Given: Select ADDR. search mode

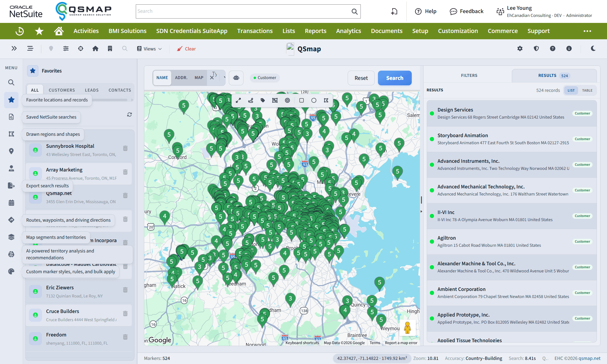Looking at the screenshot, I should point(181,78).
